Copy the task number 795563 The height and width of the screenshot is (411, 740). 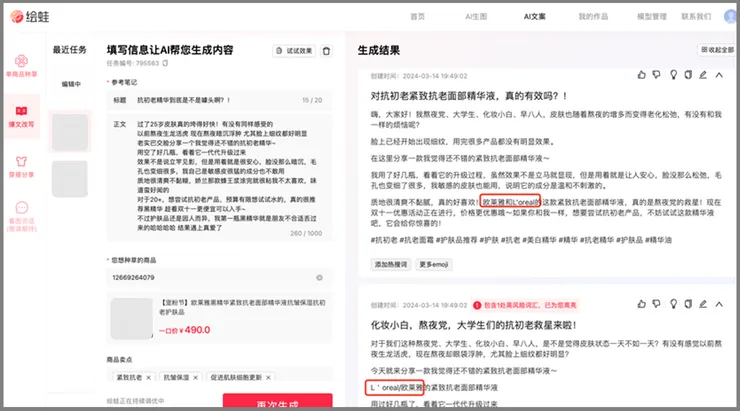165,63
